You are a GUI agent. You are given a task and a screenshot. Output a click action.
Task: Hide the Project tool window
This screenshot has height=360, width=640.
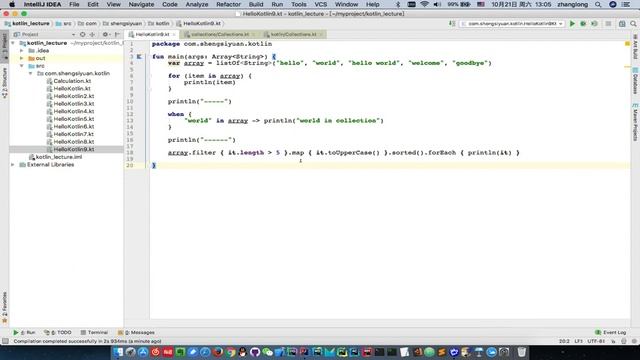[x=117, y=35]
